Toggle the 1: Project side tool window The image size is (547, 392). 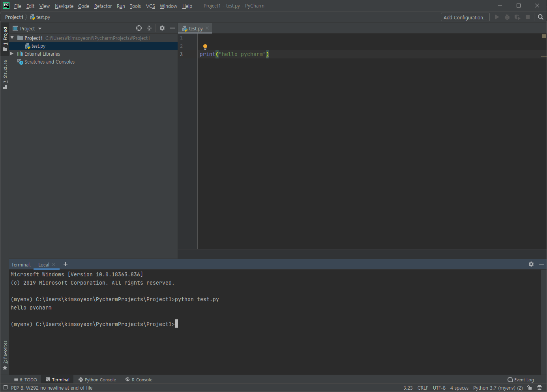tap(5, 39)
